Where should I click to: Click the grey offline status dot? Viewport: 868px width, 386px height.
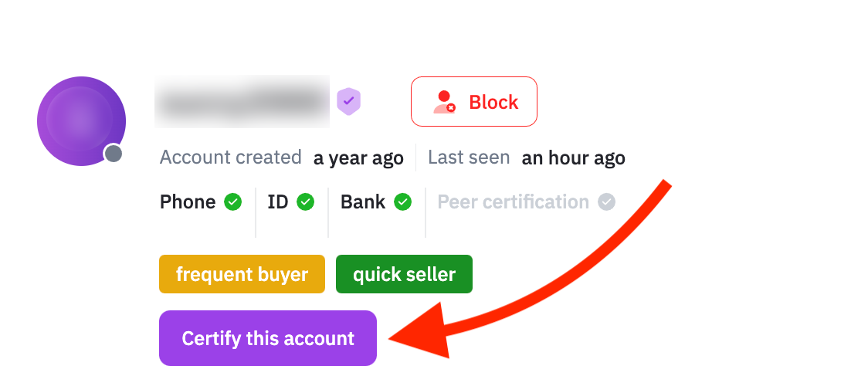point(114,154)
